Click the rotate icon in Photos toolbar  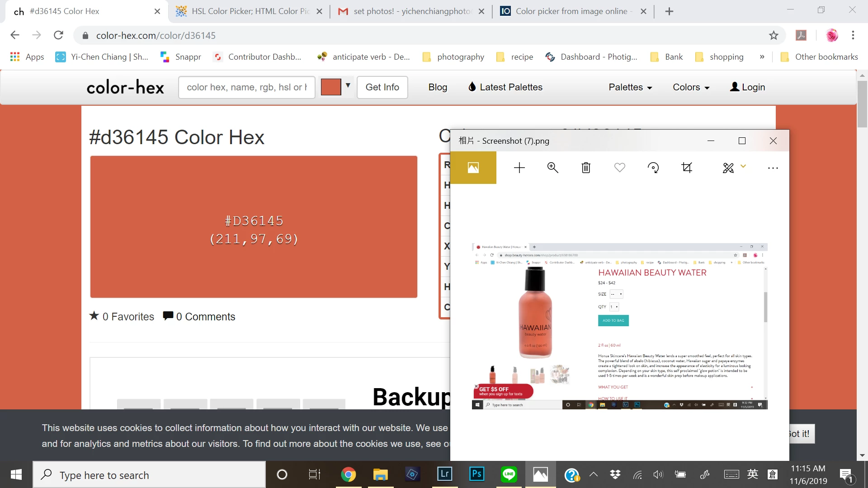click(653, 168)
